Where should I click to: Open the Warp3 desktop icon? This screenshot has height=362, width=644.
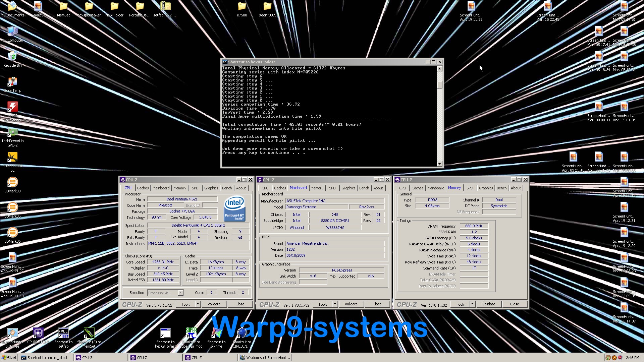click(38, 9)
